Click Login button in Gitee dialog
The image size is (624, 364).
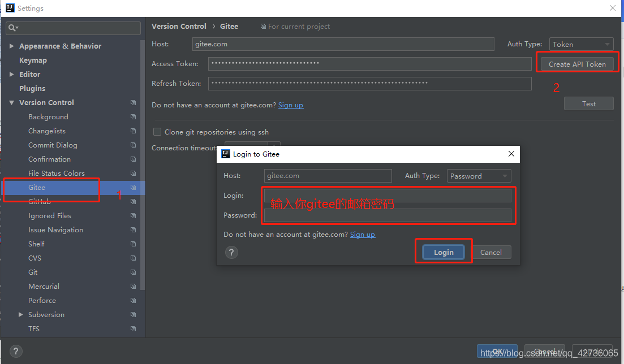coord(444,252)
